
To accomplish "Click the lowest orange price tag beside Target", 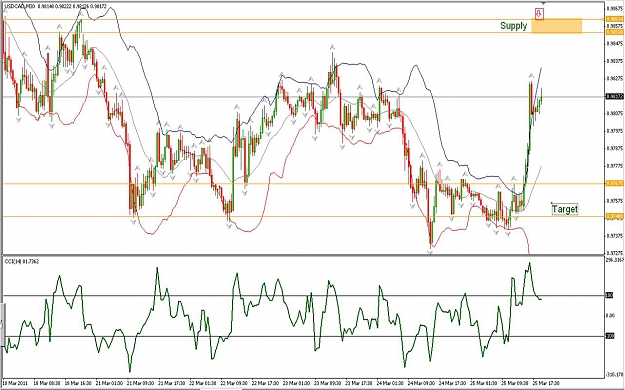I will point(614,217).
